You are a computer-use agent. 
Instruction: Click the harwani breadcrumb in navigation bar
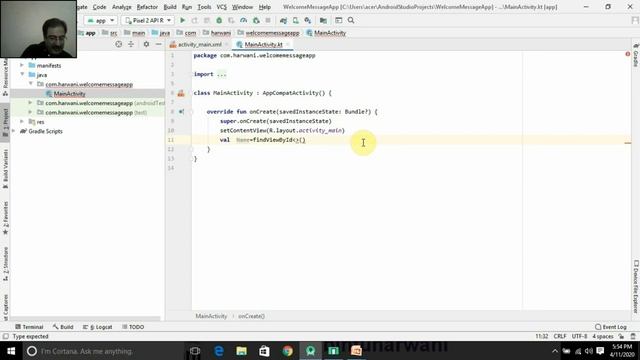pos(220,33)
